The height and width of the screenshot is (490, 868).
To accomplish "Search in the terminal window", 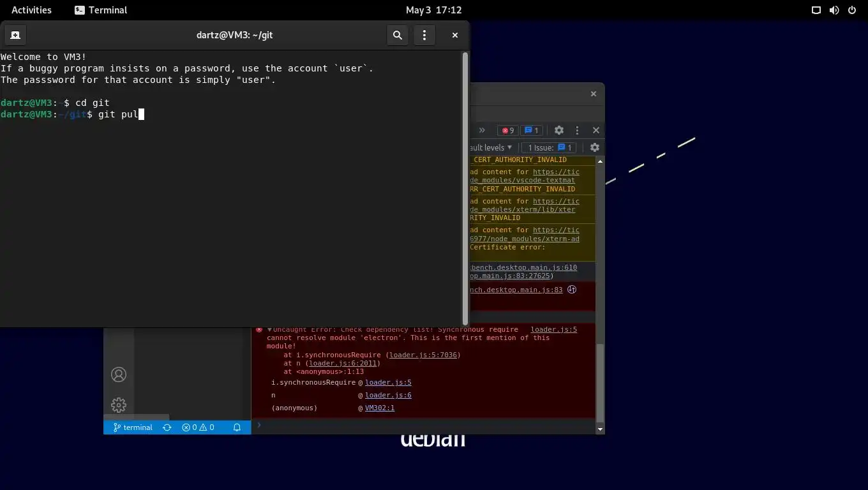I will coord(398,35).
